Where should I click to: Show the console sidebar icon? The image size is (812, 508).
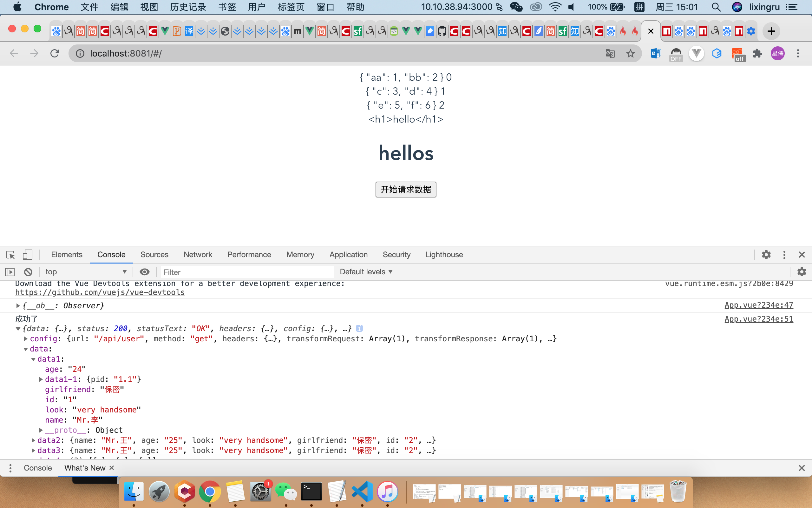[10, 272]
